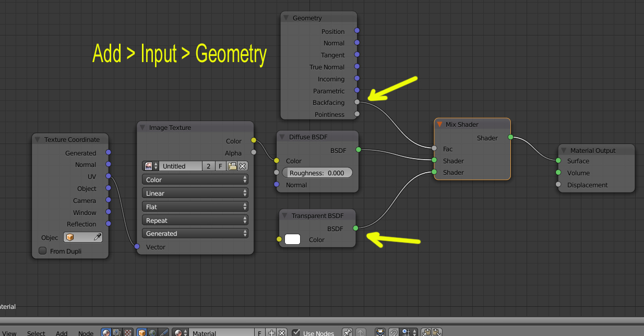Select world shader type globe icon
644x336 pixels.
coord(152,333)
